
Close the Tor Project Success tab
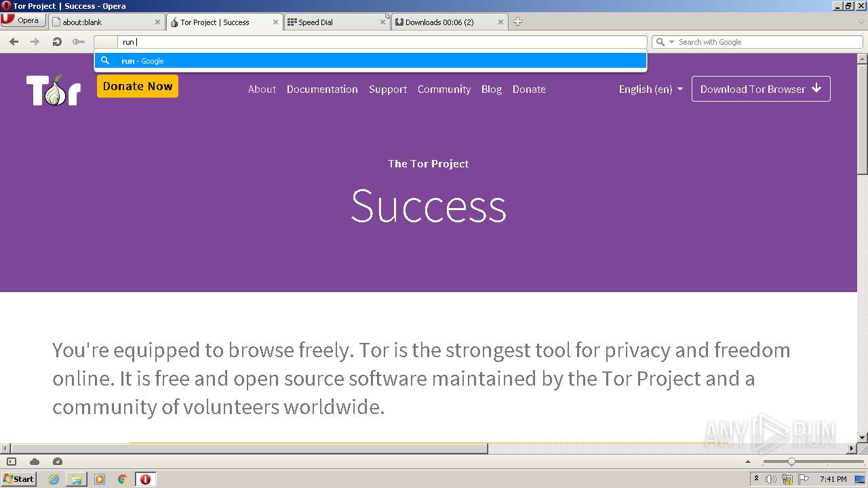(x=275, y=22)
